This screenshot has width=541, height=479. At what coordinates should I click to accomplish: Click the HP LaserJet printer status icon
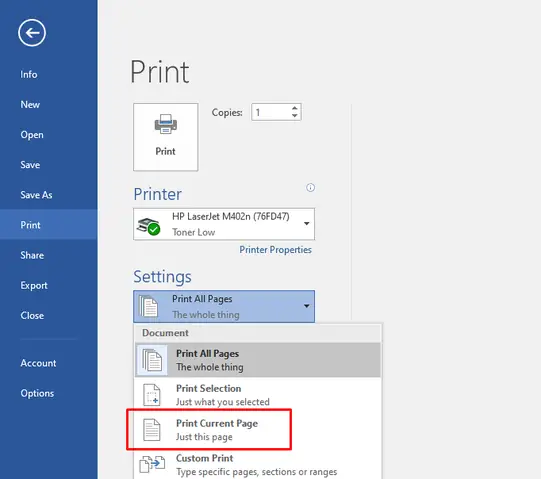148,226
